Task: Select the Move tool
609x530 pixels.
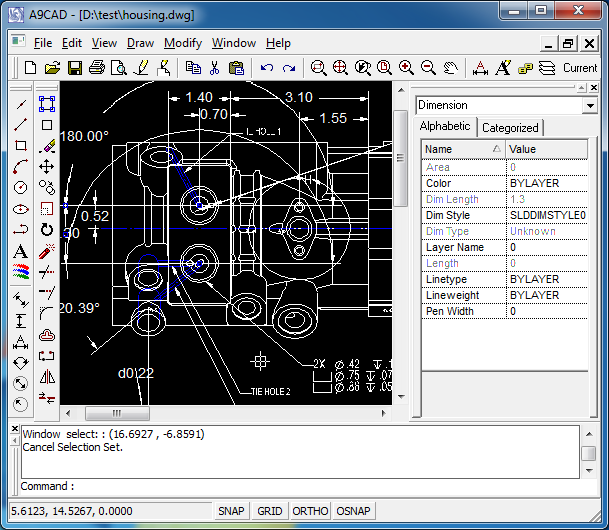Action: coord(47,167)
